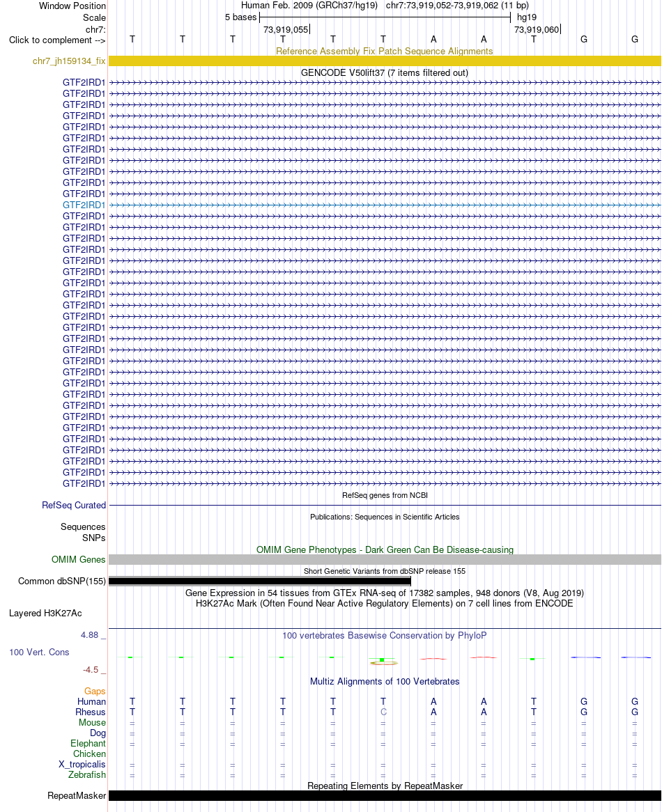Open Repeating Elements by RepeatMasker title
Screen dimensions: 662x812
pos(385,786)
